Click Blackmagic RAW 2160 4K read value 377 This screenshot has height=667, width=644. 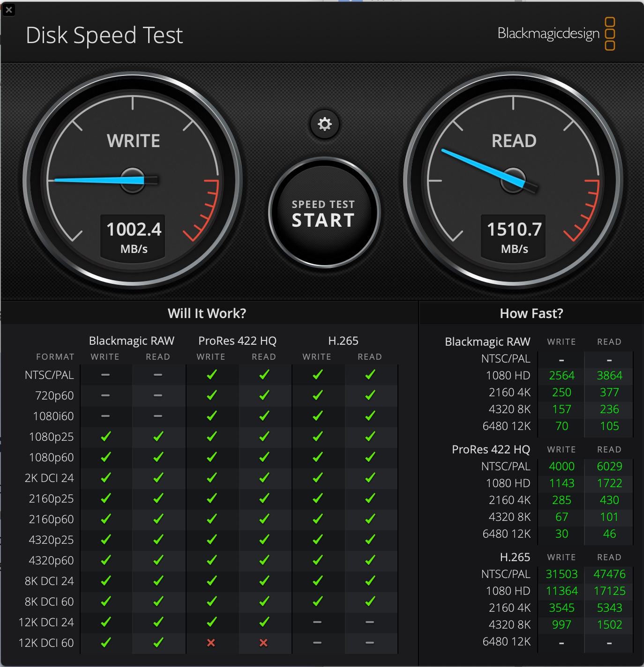point(609,393)
